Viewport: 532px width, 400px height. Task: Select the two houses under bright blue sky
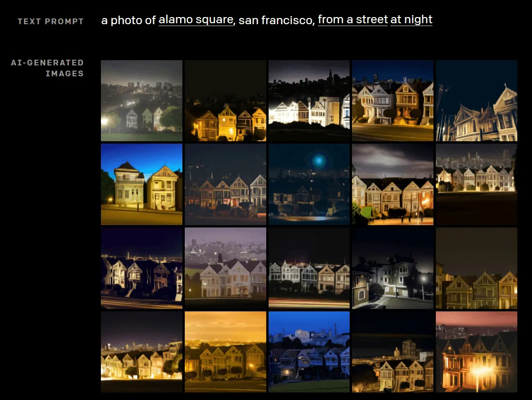pyautogui.click(x=142, y=184)
